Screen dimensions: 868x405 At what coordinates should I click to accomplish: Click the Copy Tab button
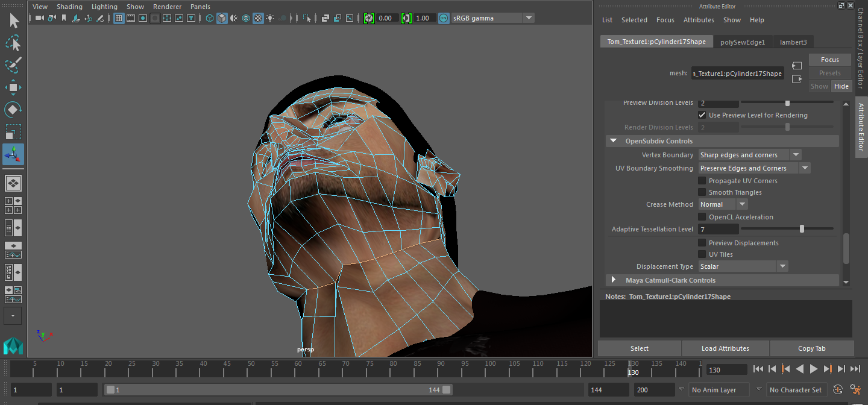tap(812, 348)
